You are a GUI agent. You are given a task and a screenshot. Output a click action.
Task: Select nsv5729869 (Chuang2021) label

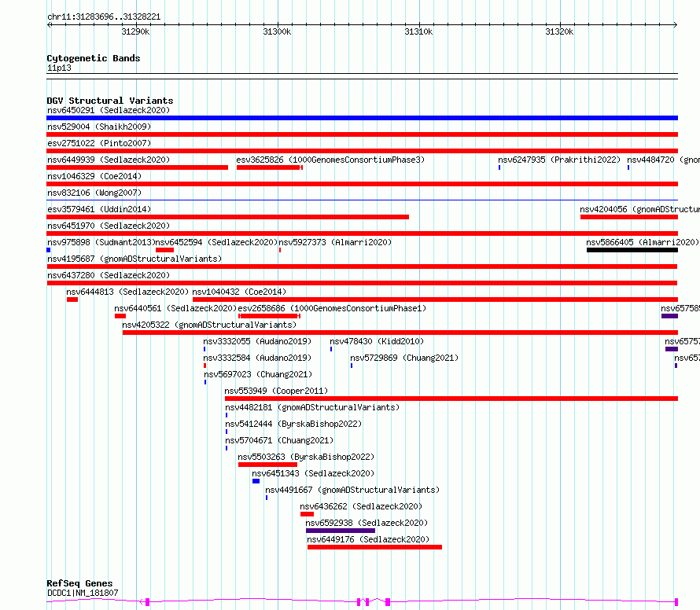point(404,358)
